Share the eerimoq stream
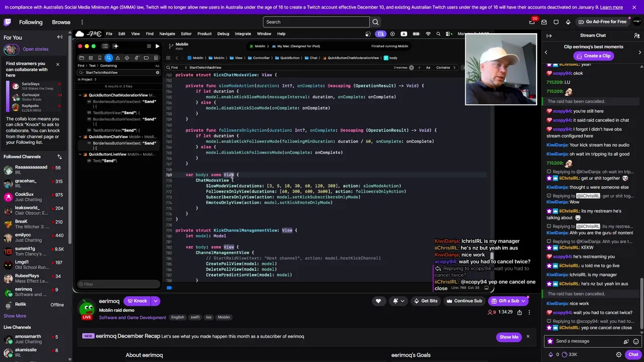The height and width of the screenshot is (362, 644). click(x=520, y=312)
